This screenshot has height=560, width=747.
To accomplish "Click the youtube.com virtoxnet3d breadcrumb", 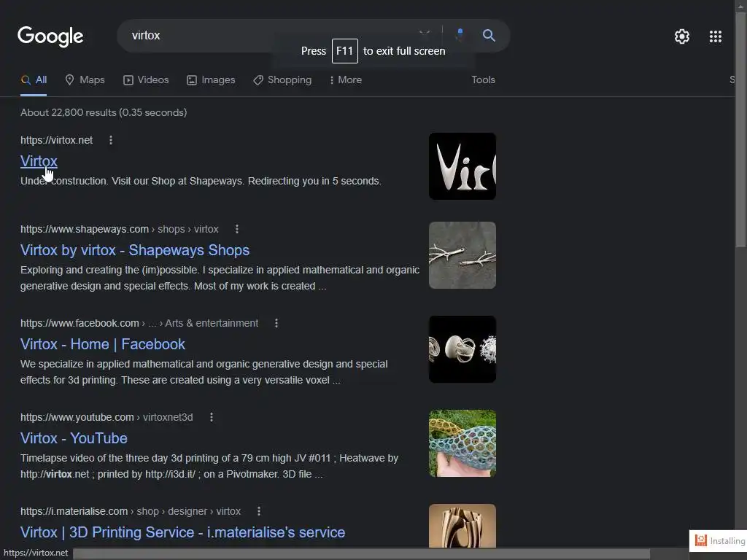I will (x=107, y=417).
